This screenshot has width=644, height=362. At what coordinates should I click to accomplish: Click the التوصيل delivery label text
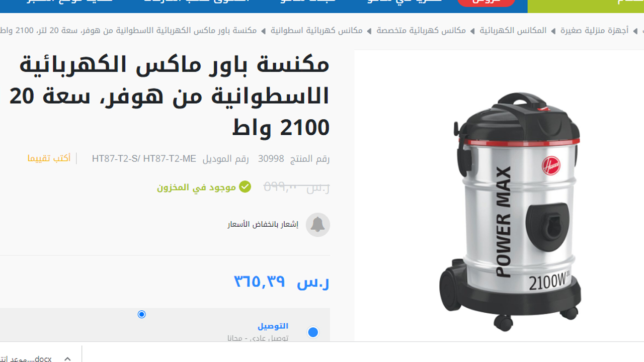(x=273, y=326)
